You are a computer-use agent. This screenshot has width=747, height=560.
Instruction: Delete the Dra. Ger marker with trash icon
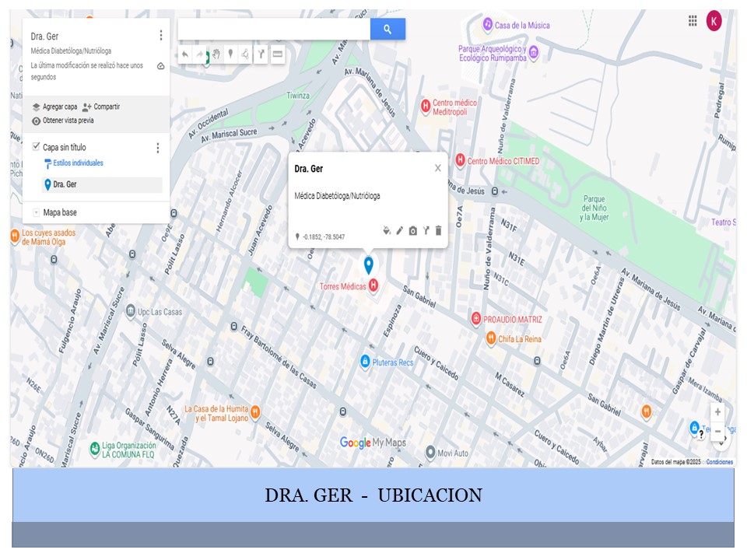[x=438, y=230]
